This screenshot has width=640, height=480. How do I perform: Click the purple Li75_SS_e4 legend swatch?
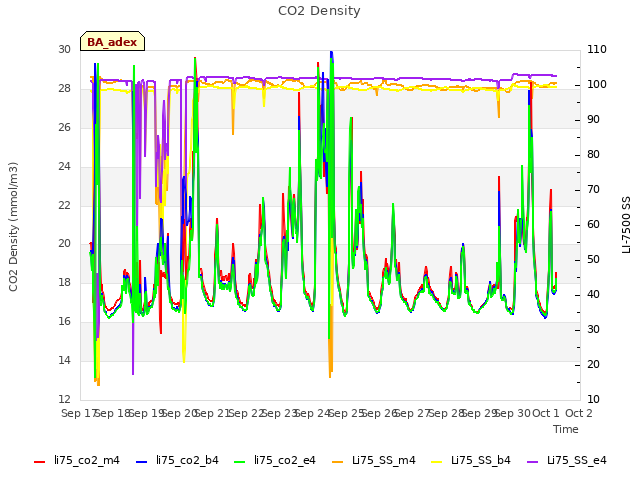[x=533, y=462]
